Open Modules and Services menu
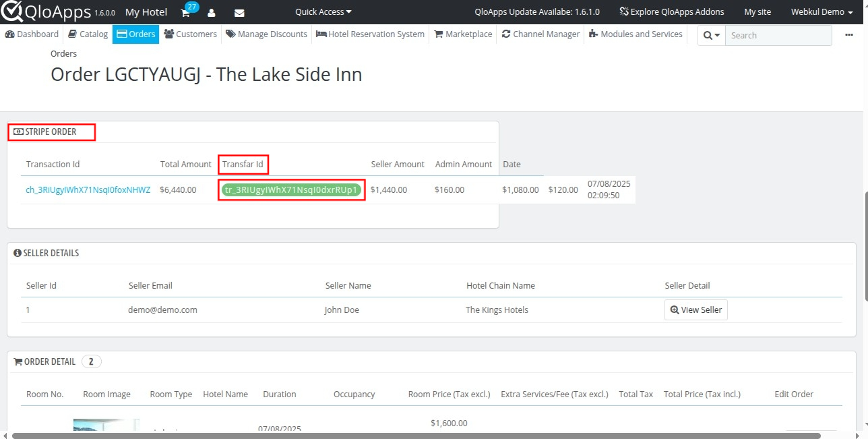 [x=635, y=34]
